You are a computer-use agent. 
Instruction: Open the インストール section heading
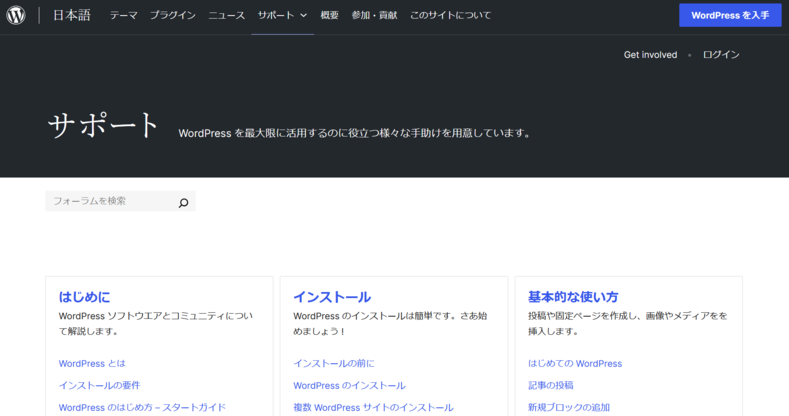click(x=332, y=297)
